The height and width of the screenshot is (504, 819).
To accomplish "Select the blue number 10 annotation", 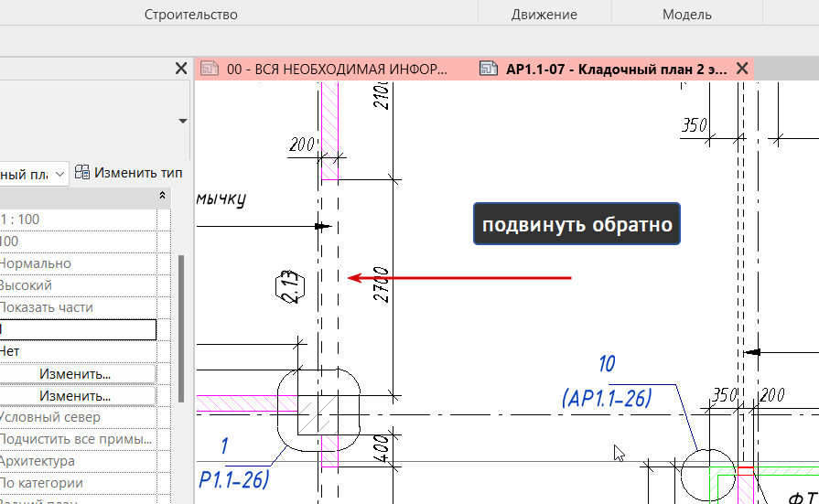I will pyautogui.click(x=607, y=363).
